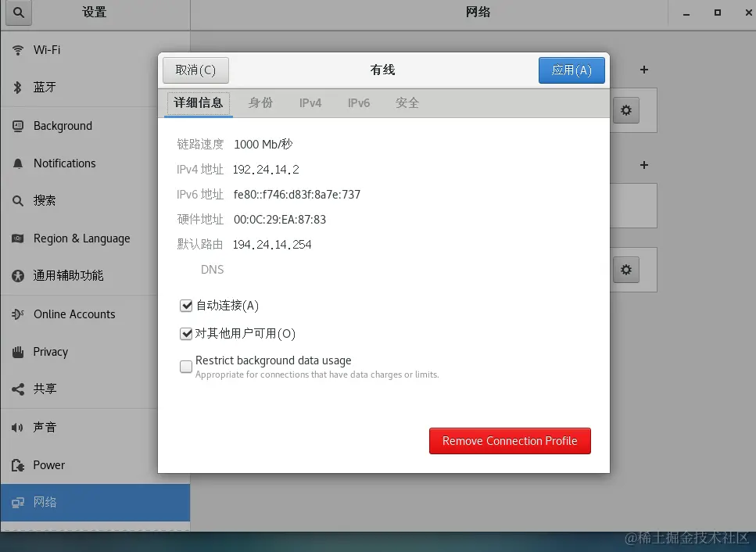Open the IPv4 tab
The image size is (756, 552).
point(310,102)
